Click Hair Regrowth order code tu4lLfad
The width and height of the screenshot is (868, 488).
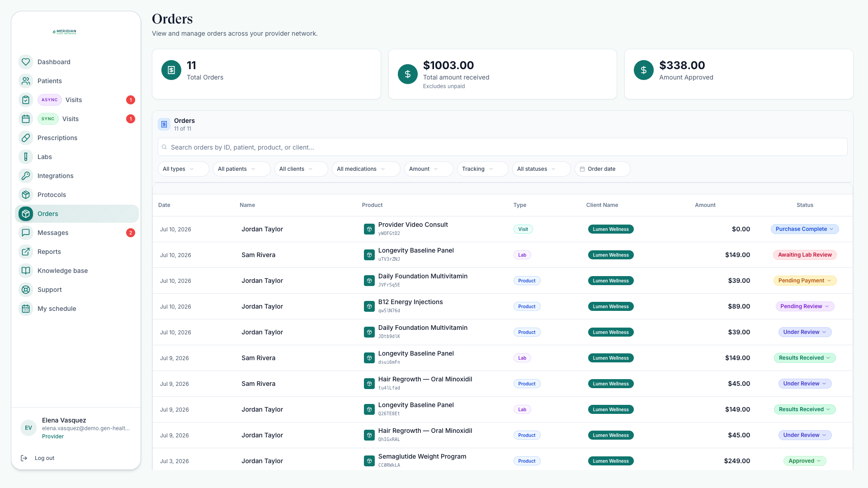389,388
